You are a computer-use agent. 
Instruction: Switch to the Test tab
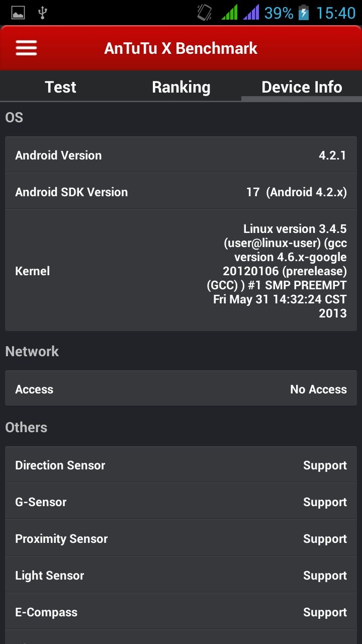point(60,87)
